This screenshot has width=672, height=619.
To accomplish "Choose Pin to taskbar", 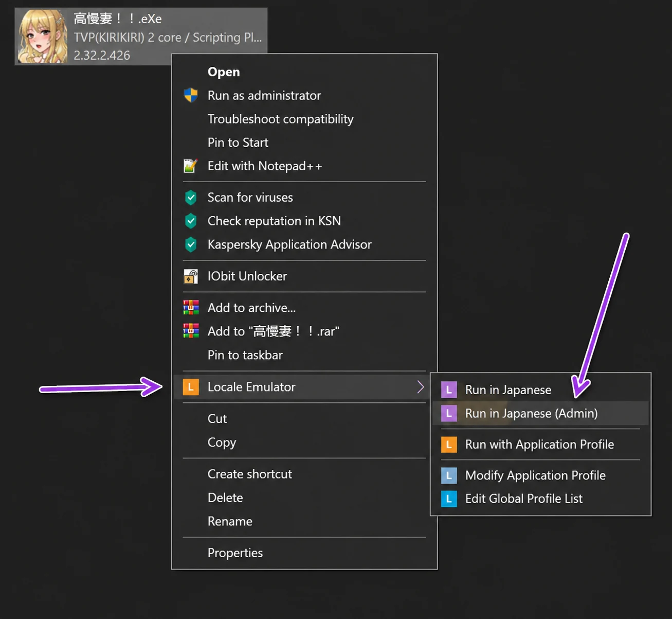I will pyautogui.click(x=304, y=355).
